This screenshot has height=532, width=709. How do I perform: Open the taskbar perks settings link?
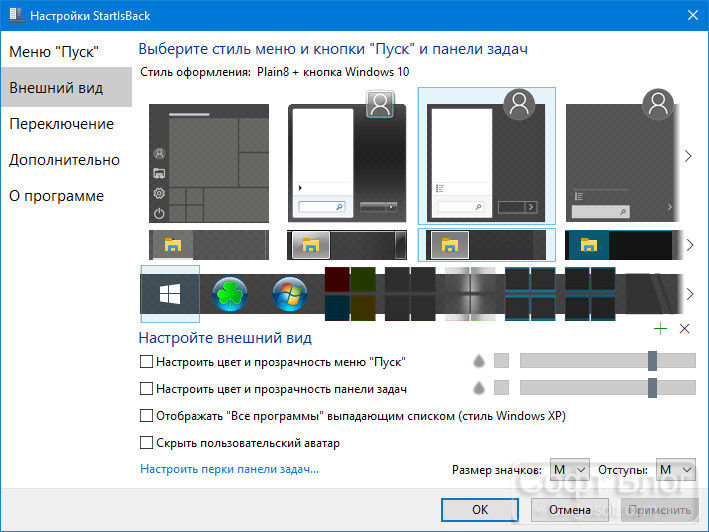230,469
